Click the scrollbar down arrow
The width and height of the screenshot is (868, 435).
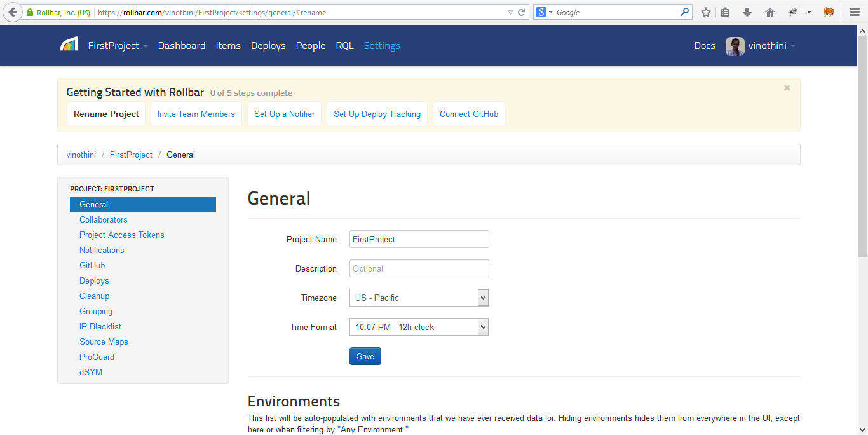(863, 429)
